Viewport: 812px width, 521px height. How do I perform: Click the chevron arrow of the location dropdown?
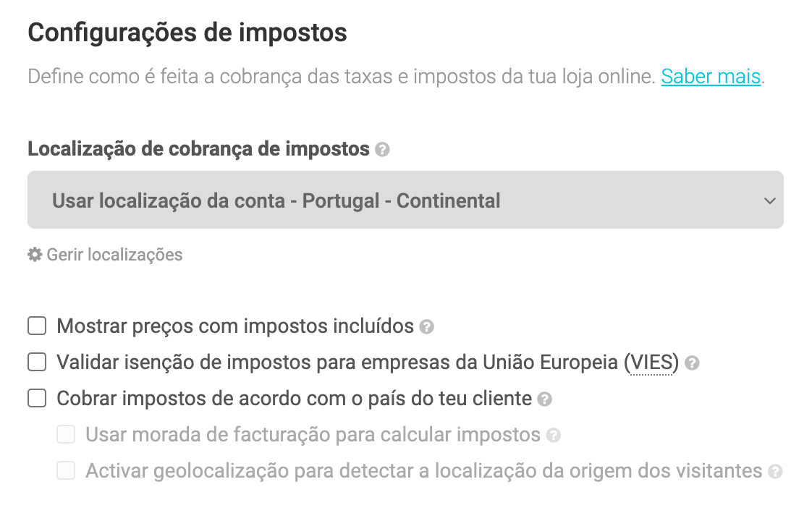[769, 200]
